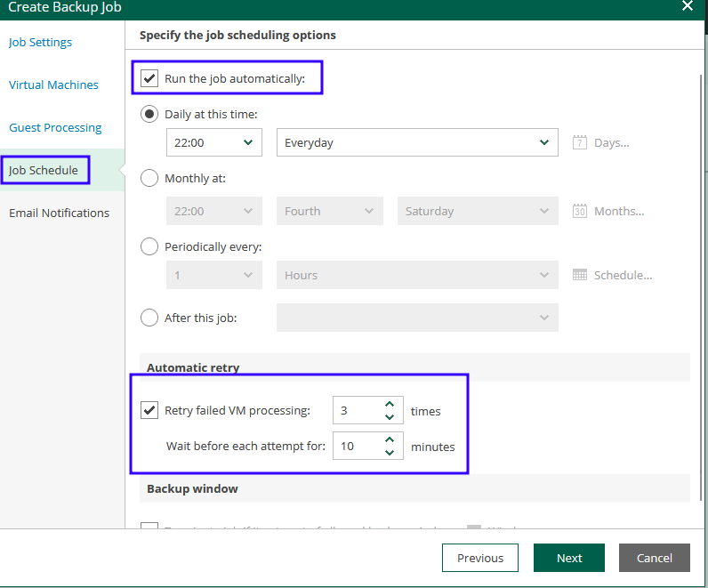
Task: Click the wait minutes input field
Action: (358, 446)
